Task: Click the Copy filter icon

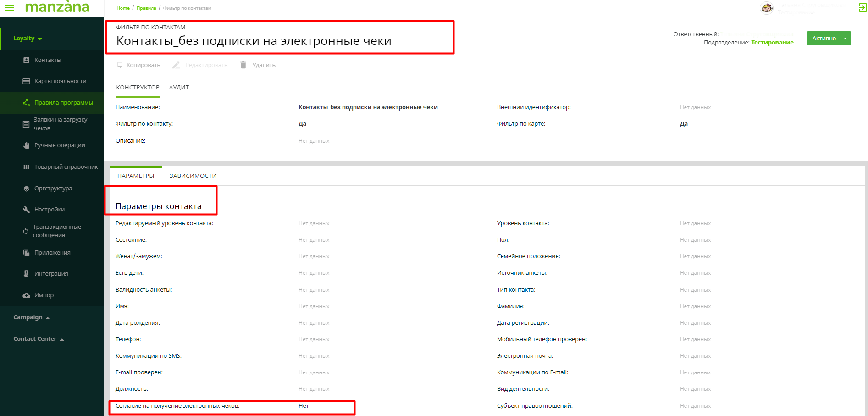Action: [119, 65]
